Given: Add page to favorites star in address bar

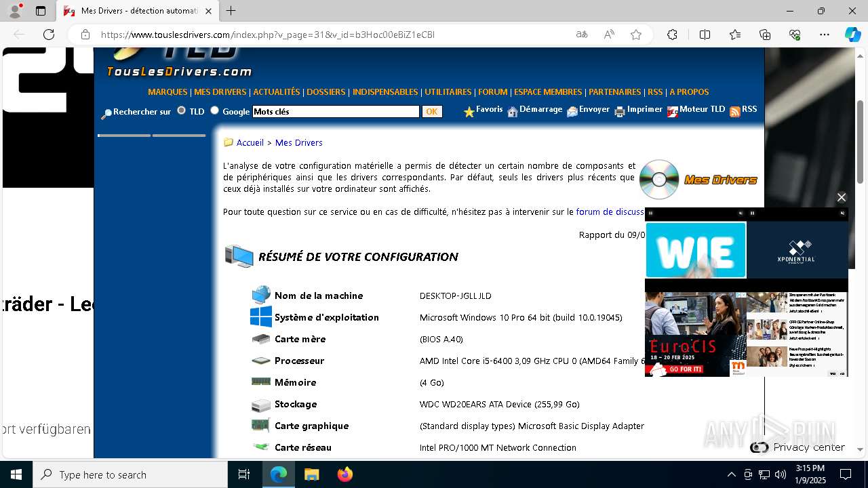Looking at the screenshot, I should 636,35.
